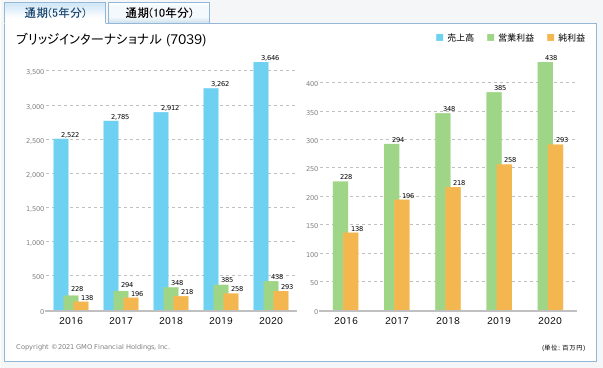Viewport: 603px width, 368px height.
Task: Click the right chart's 2016 orange bar 138
Action: (x=351, y=271)
